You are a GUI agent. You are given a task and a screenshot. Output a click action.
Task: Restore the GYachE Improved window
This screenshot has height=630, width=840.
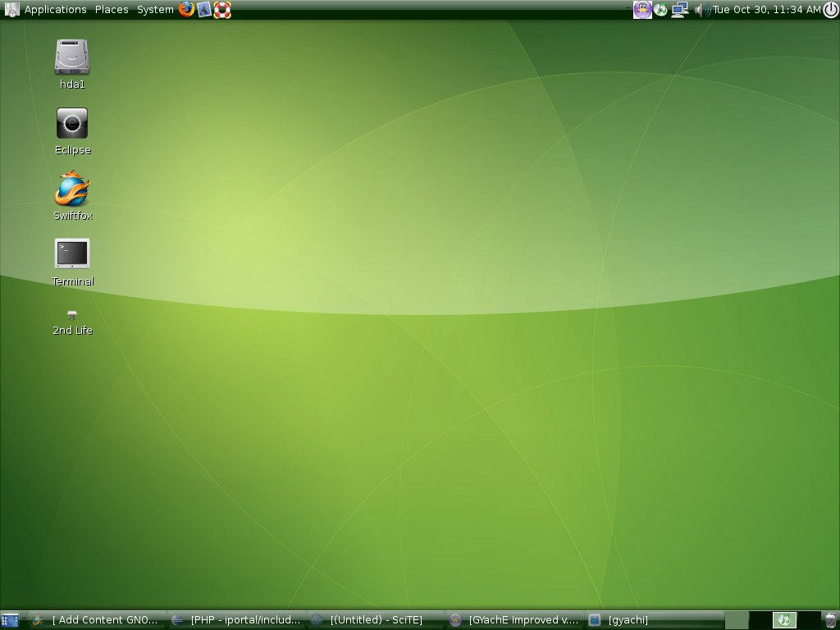(x=515, y=620)
